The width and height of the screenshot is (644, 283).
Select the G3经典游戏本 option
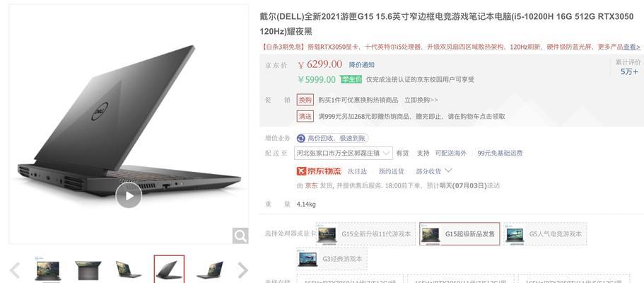[332, 259]
